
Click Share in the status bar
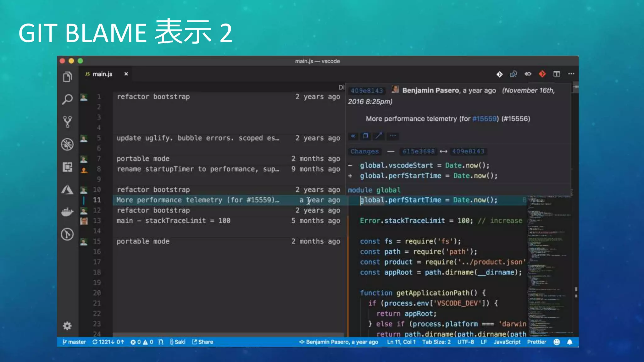coord(203,342)
